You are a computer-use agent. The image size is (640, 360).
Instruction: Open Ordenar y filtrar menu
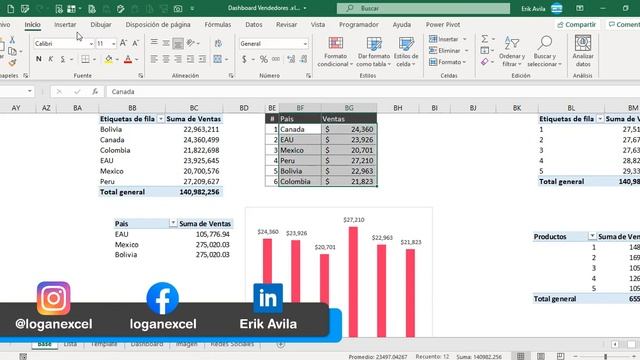pos(512,52)
